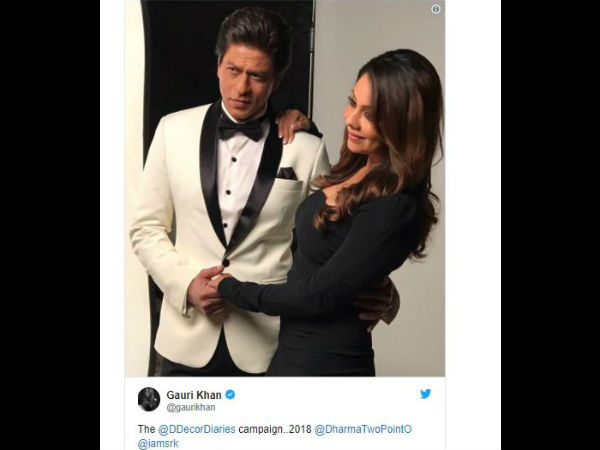Click the white tuxedo jacket button
The height and width of the screenshot is (450, 600).
(x=226, y=262)
